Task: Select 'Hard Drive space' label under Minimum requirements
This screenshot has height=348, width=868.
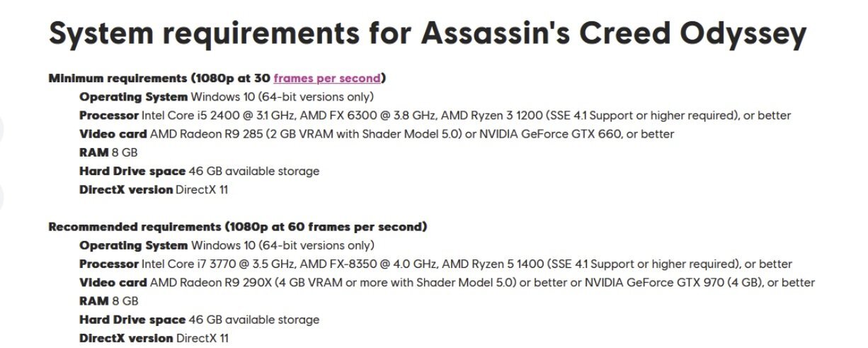Action: [132, 171]
